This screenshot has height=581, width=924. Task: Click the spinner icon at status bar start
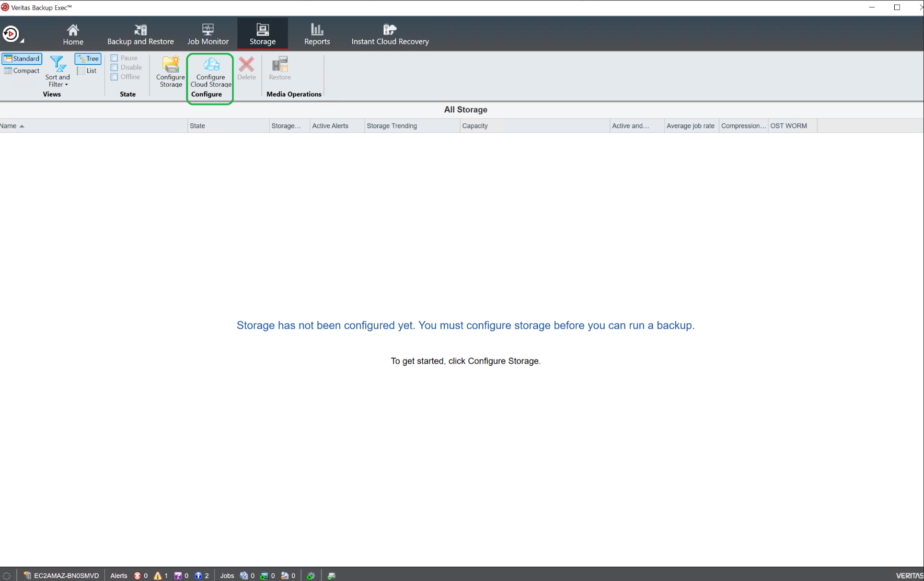pyautogui.click(x=7, y=576)
